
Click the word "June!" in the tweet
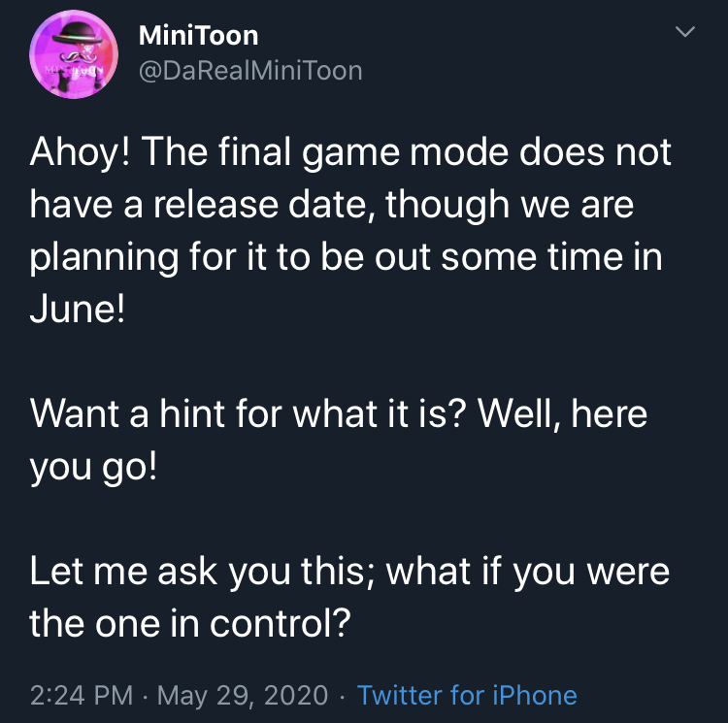[78, 309]
